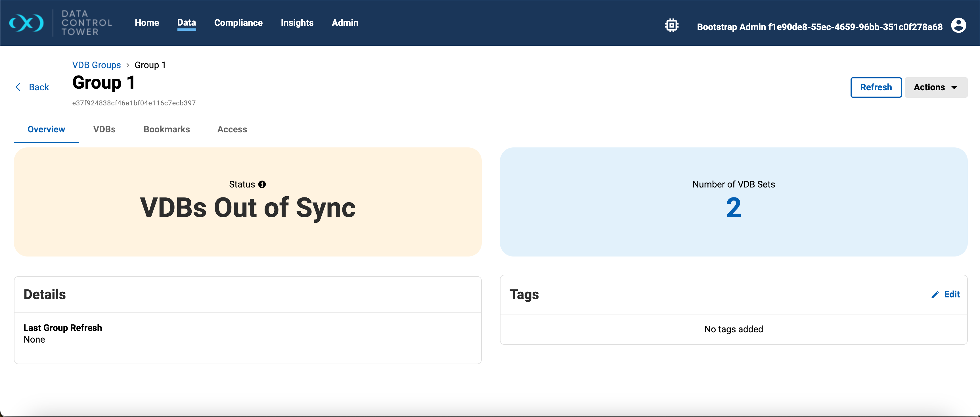This screenshot has width=980, height=417.
Task: Click the Data Control Tower wordmark
Action: pyautogui.click(x=86, y=23)
